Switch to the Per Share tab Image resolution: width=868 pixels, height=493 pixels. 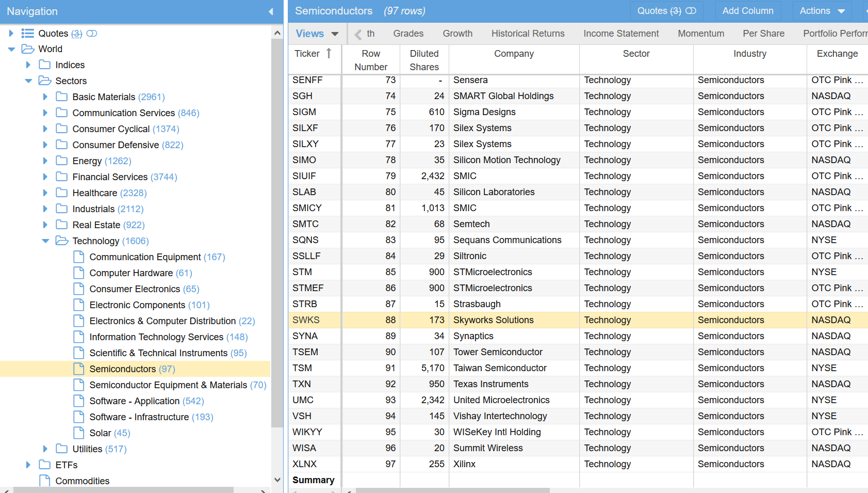tap(763, 34)
